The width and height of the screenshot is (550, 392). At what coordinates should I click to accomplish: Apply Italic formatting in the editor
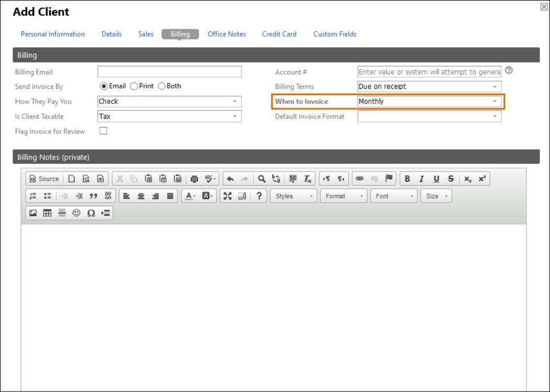421,179
